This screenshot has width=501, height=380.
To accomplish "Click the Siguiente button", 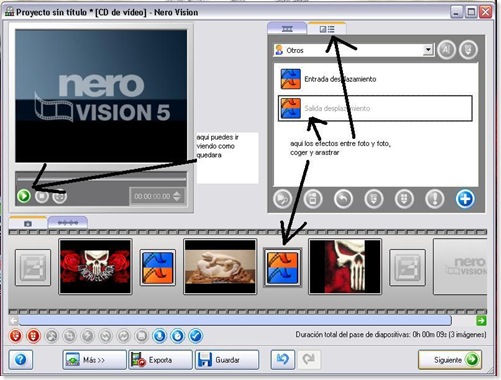I will pyautogui.click(x=450, y=360).
